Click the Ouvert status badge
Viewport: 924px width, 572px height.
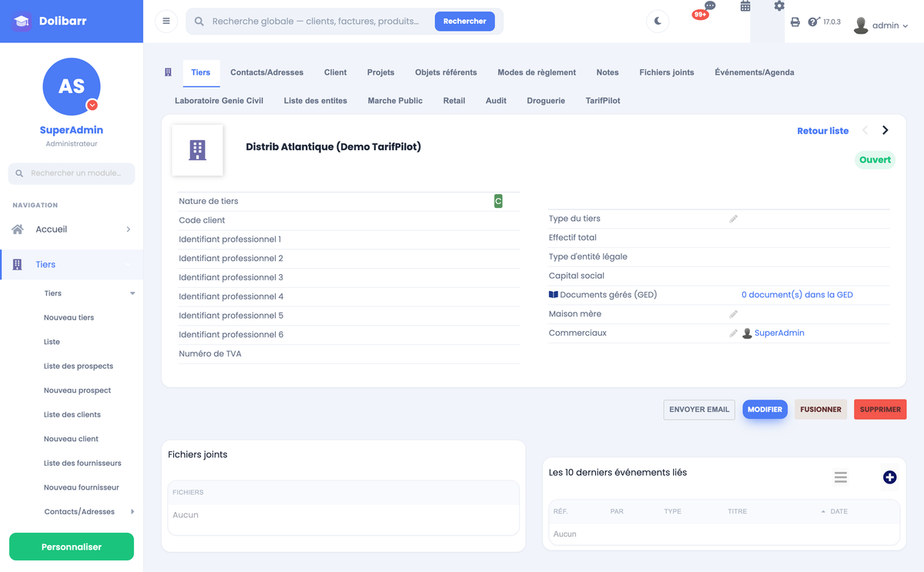(x=875, y=160)
